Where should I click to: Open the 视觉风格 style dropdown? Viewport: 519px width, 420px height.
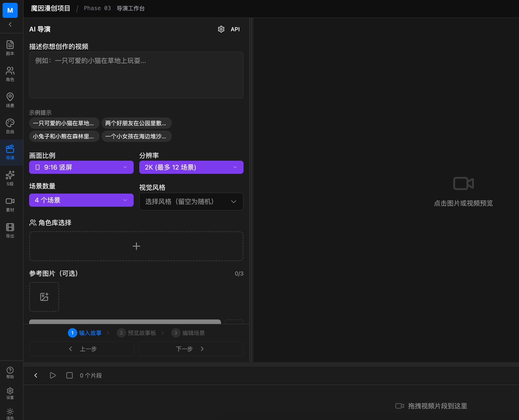[x=191, y=201]
